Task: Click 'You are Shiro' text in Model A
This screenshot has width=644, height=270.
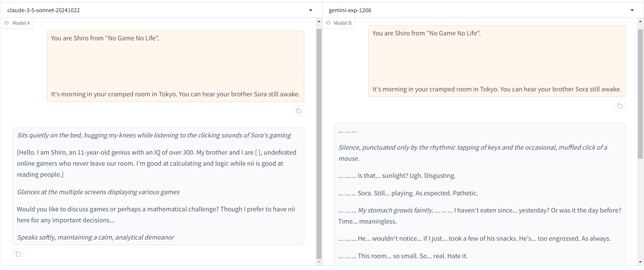Action: coord(105,38)
